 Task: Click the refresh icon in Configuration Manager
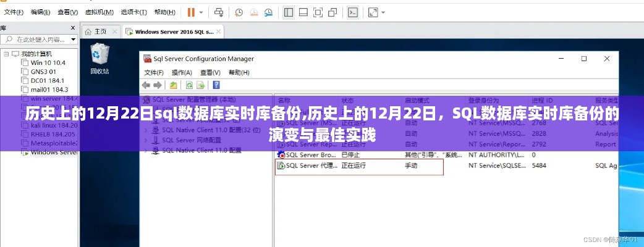[x=189, y=85]
